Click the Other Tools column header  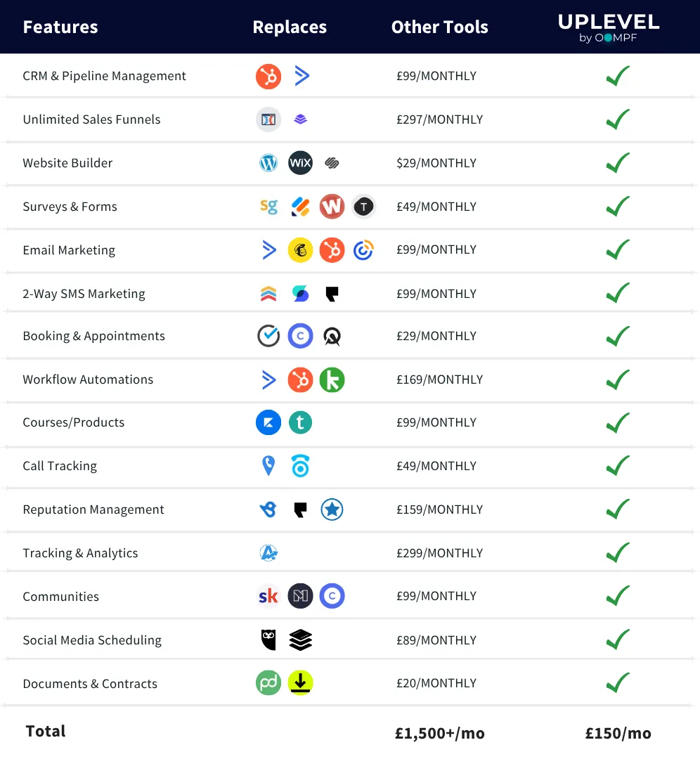tap(439, 27)
